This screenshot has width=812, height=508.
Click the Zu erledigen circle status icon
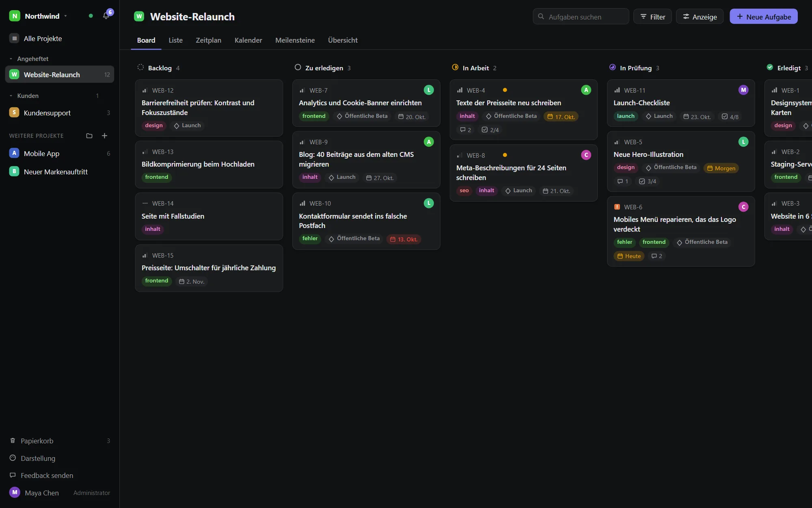click(x=298, y=67)
